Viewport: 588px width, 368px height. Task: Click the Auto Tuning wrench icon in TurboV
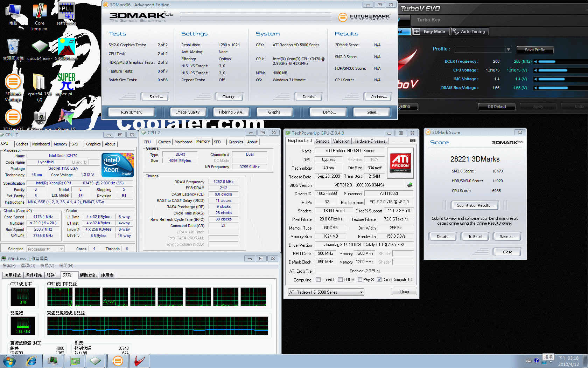455,32
